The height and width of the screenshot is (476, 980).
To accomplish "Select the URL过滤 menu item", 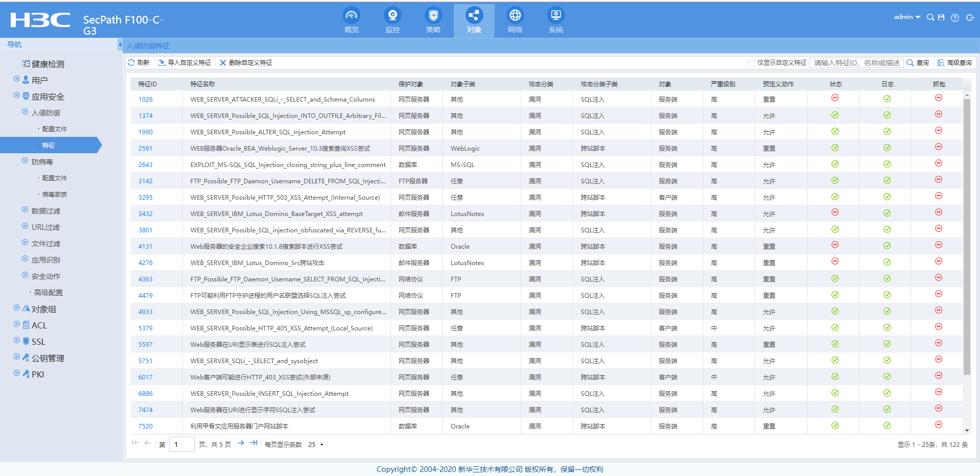I will 45,227.
